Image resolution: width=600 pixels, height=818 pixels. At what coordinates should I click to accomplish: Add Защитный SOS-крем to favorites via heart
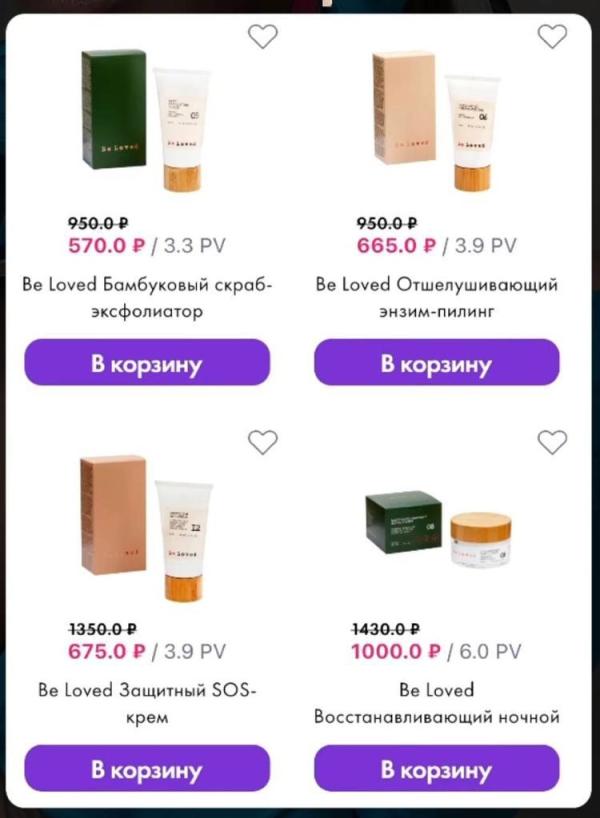262,442
